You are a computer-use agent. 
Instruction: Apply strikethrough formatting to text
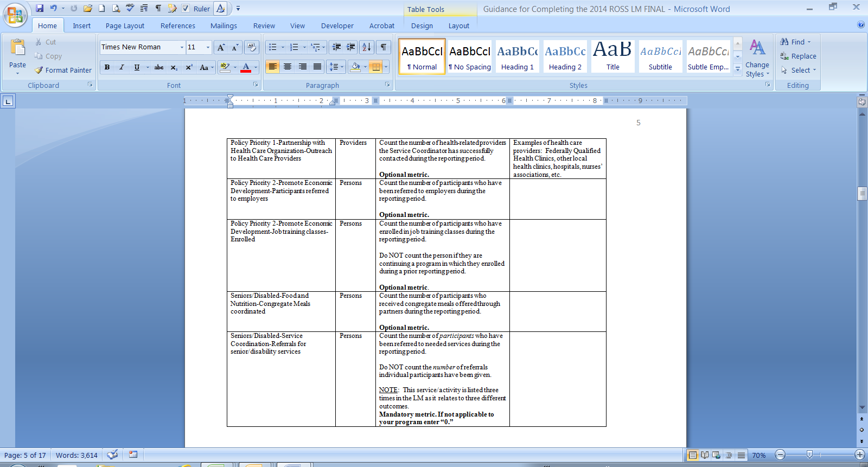(x=159, y=67)
